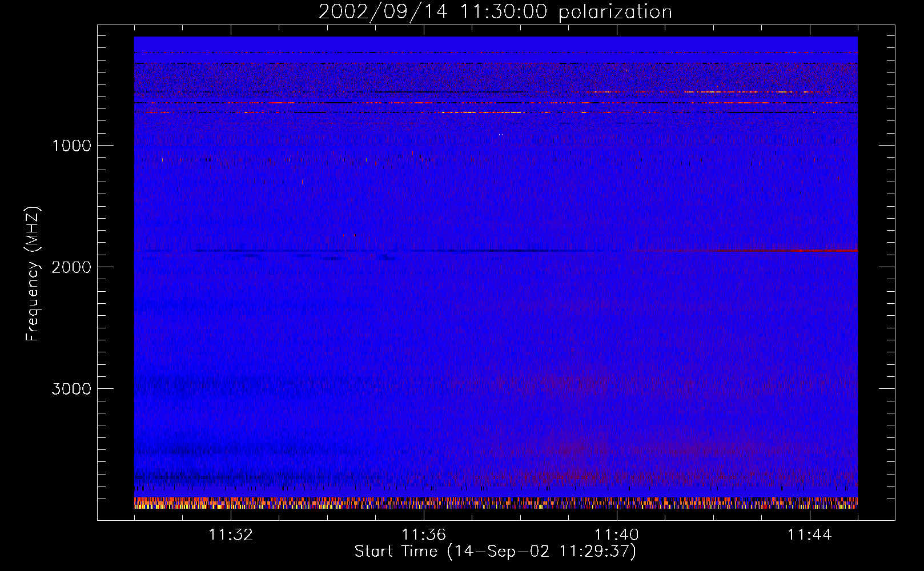Click the '1000' frequency tick label
Image resolution: width=924 pixels, height=571 pixels.
71,145
